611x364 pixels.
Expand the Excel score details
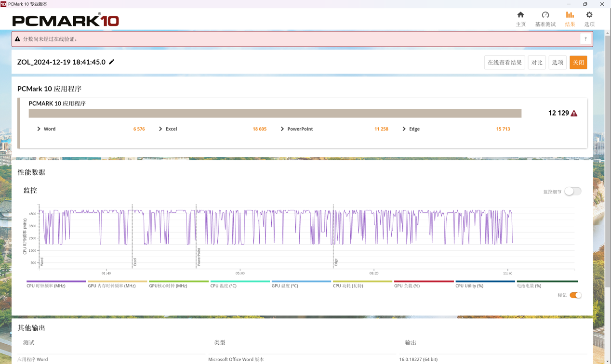[x=160, y=129]
